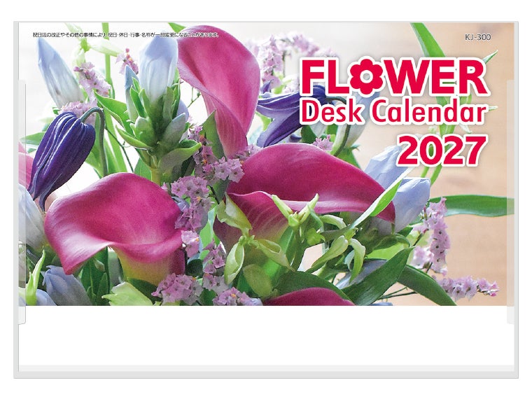The height and width of the screenshot is (399, 532).
Task: Click the dark purple clematis bud
Action: click(x=61, y=153)
